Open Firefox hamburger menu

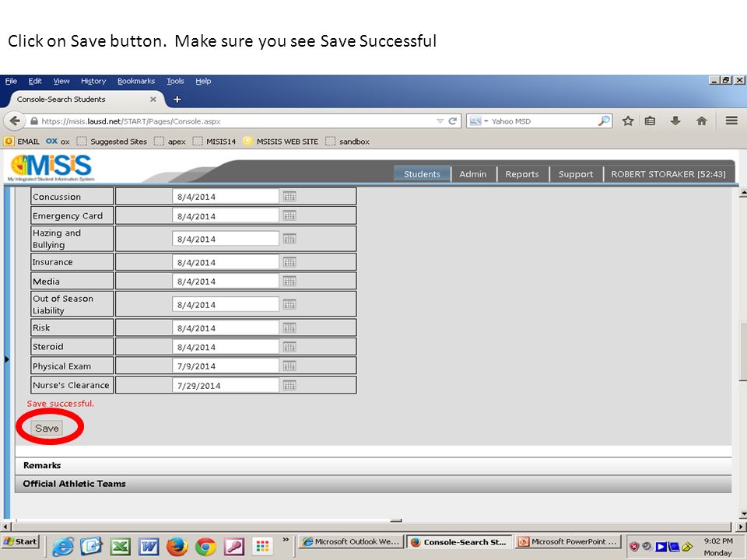tap(731, 121)
